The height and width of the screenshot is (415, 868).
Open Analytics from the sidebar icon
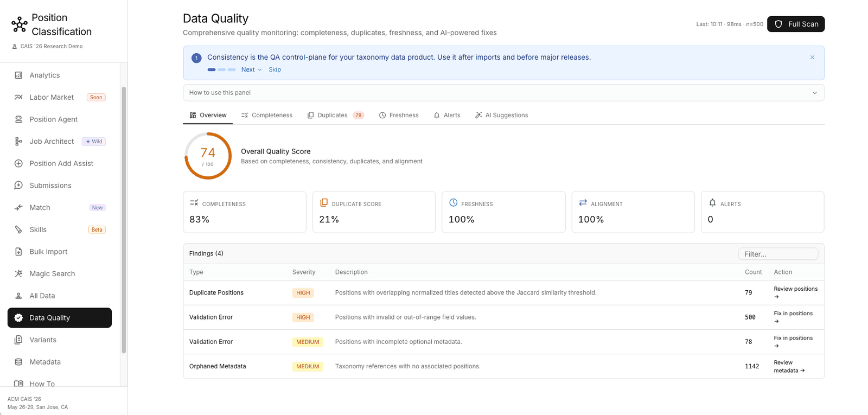18,75
